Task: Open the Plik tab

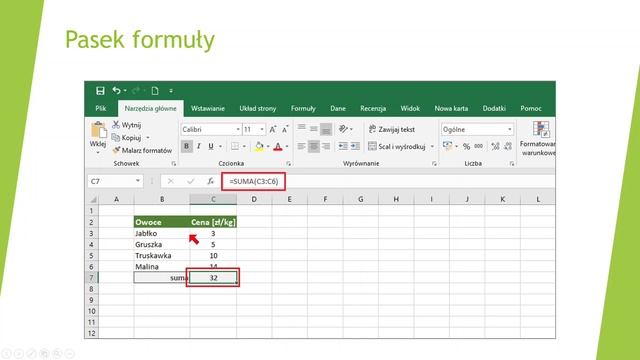Action: 101,109
